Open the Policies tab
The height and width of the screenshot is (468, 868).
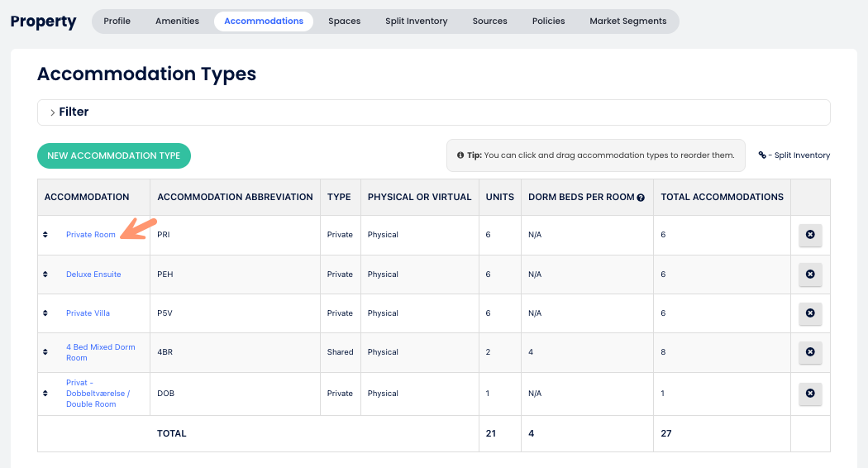548,21
